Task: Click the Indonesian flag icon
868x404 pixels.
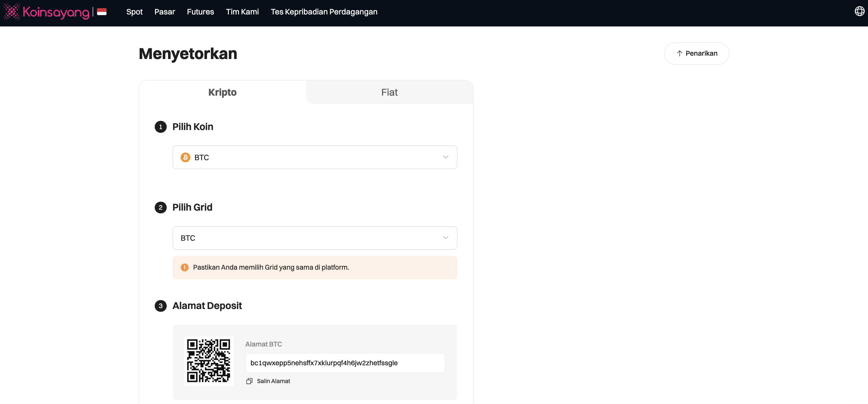Action: [102, 12]
